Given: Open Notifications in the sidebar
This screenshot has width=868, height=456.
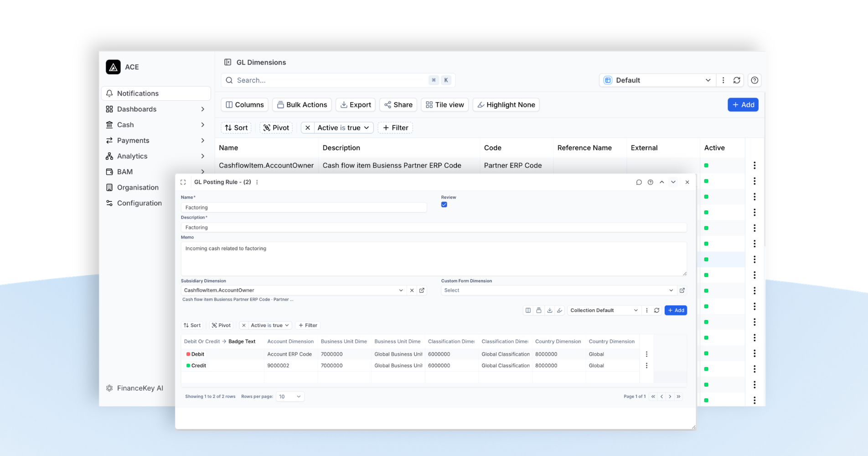Looking at the screenshot, I should point(155,93).
